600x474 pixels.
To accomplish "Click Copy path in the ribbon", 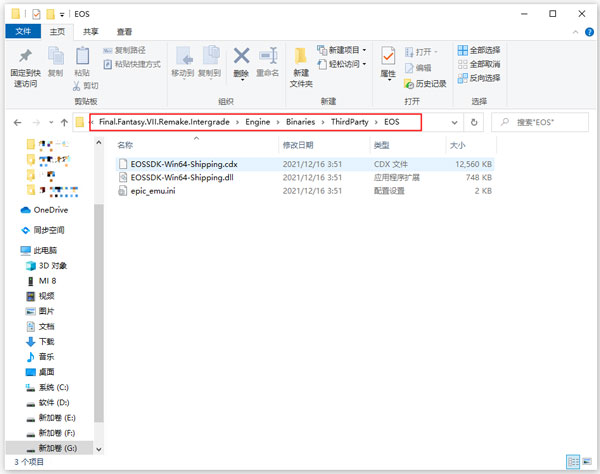I will (x=124, y=50).
